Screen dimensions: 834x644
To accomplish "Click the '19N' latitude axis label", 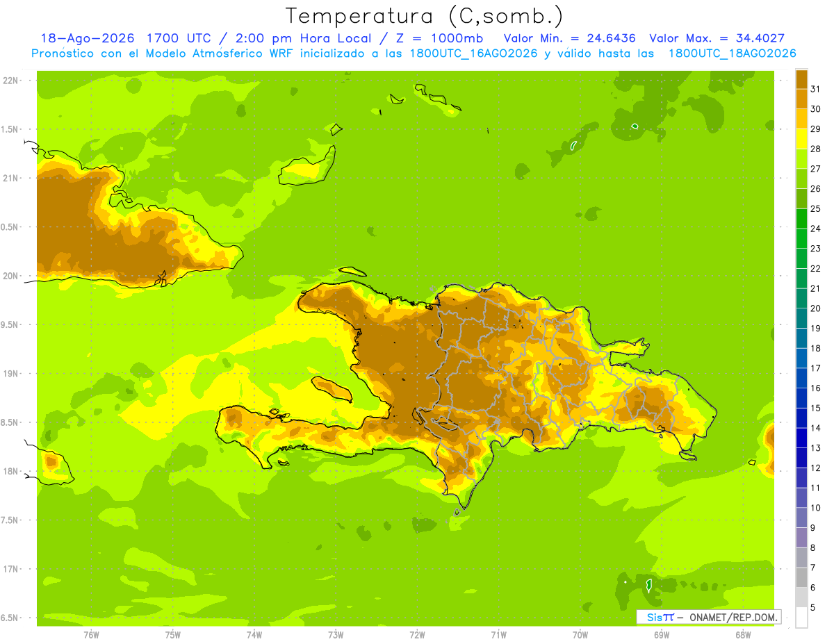I will [10, 374].
